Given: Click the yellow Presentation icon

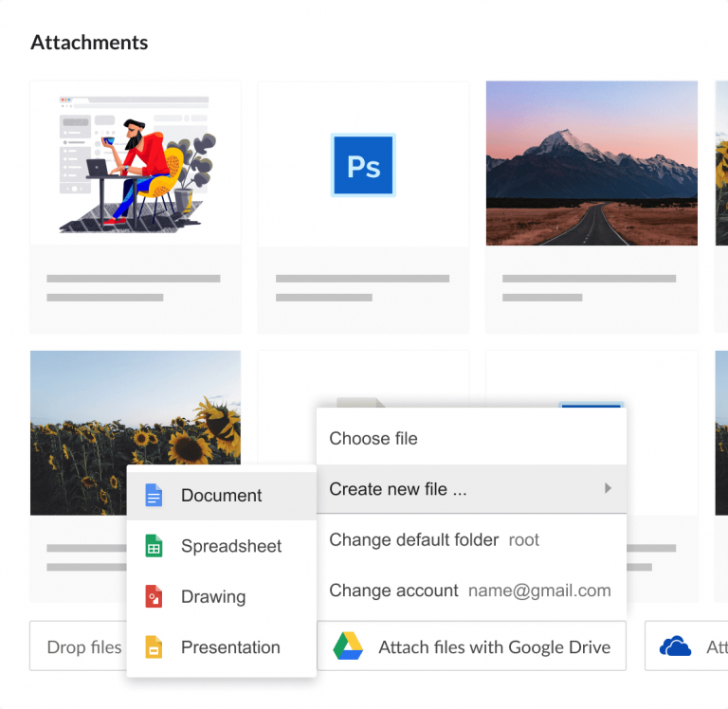Looking at the screenshot, I should coord(154,648).
